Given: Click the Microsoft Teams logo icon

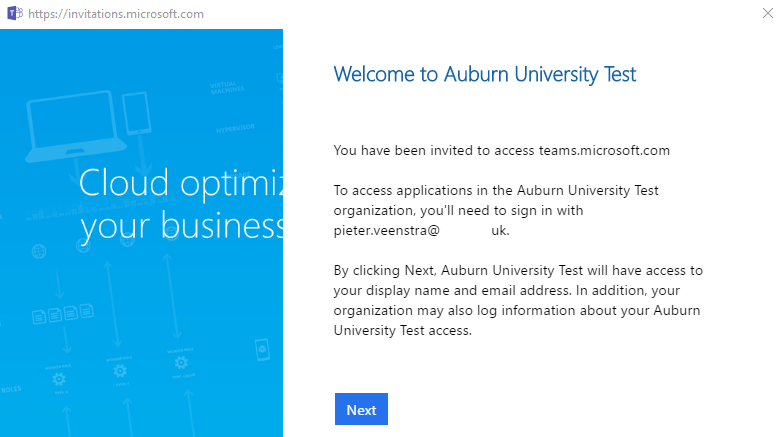Looking at the screenshot, I should pos(14,13).
